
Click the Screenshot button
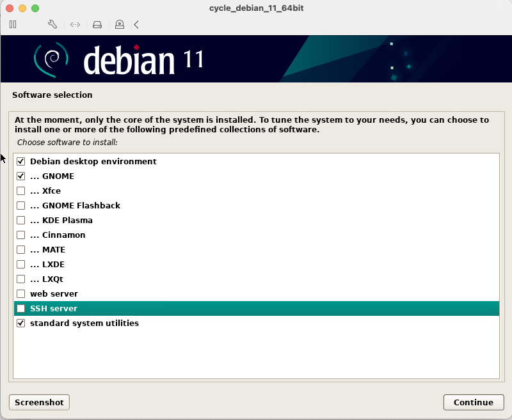point(39,402)
